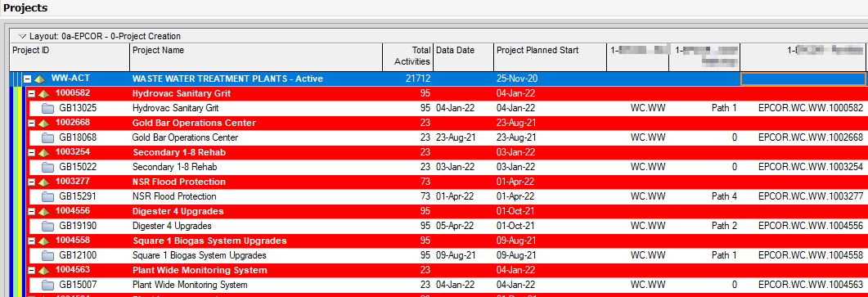Collapse the 1003277 NSR Flood Protection node
868x297 pixels.
click(x=32, y=182)
